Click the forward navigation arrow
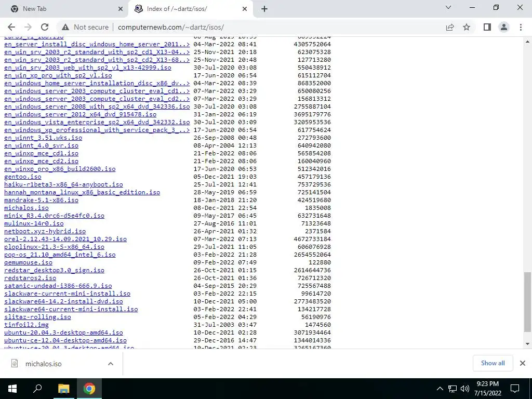The width and height of the screenshot is (532, 399). (x=28, y=27)
